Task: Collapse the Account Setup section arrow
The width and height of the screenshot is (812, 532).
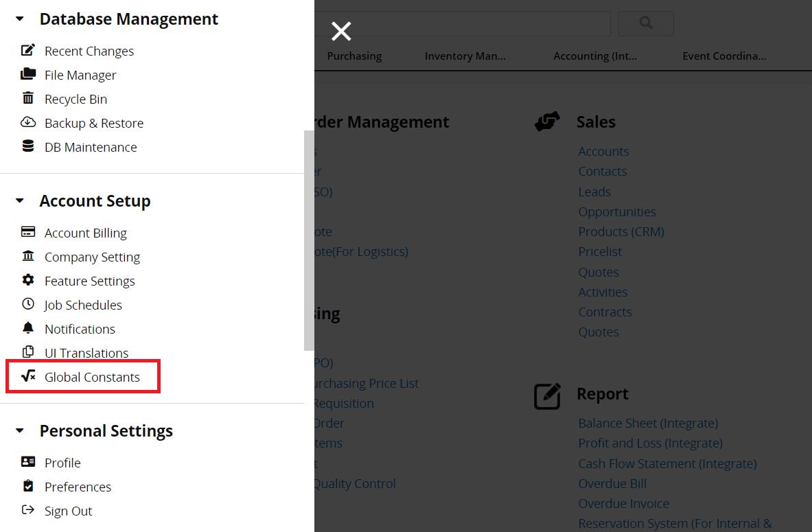Action: click(x=20, y=201)
